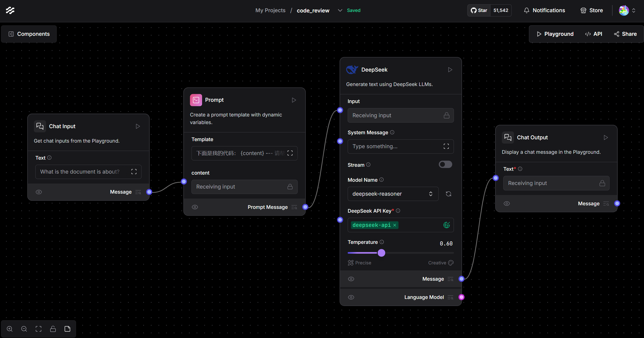Click the System Message input field
The height and width of the screenshot is (338, 644).
pyautogui.click(x=401, y=146)
